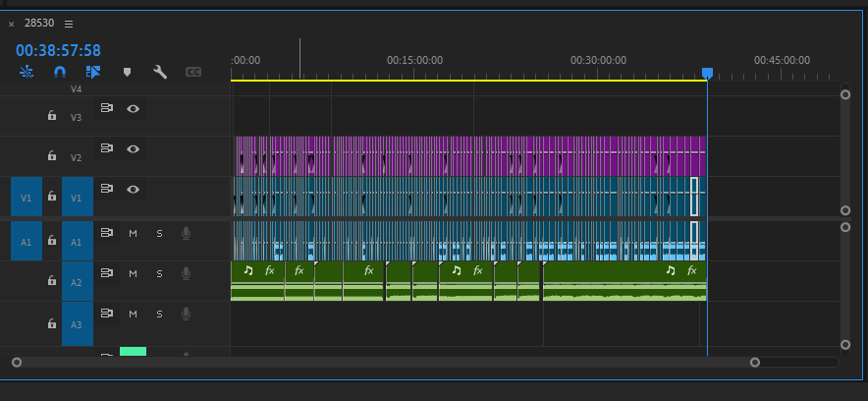Click top handle of video vertical scrollbar
This screenshot has height=401, width=868.
[845, 94]
